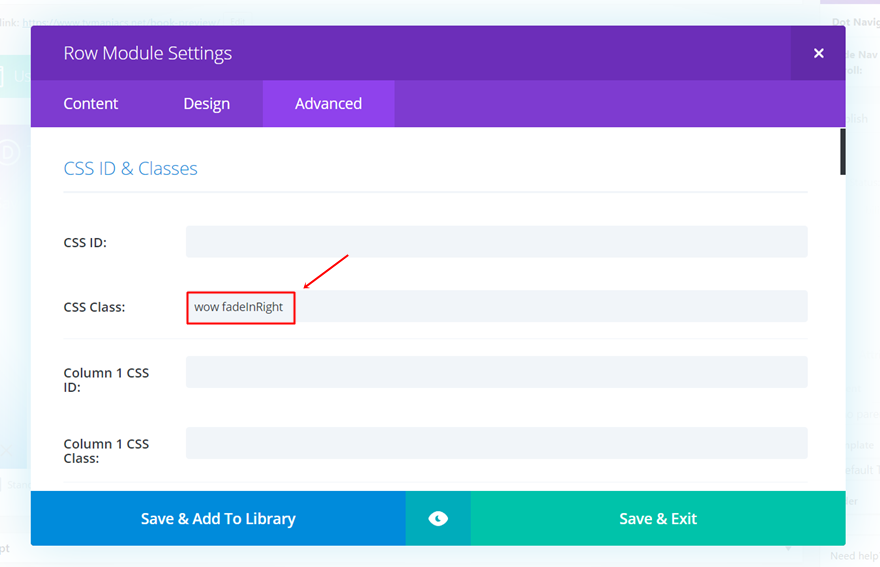The image size is (880, 567).
Task: Click the Save & Exit button
Action: tap(658, 518)
